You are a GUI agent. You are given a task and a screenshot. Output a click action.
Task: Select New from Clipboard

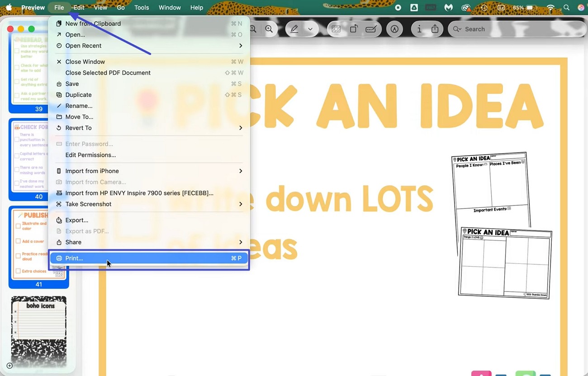[149, 23]
